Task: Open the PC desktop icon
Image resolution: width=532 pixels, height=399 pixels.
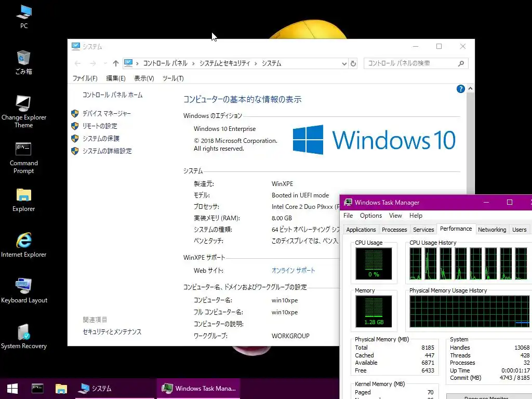Action: (x=24, y=17)
